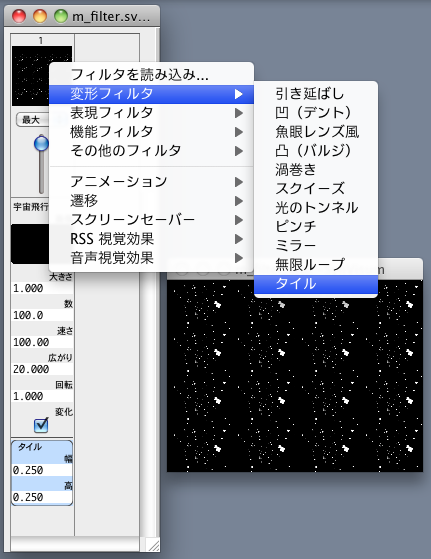Click the blue vertical slider knob

tap(41, 143)
